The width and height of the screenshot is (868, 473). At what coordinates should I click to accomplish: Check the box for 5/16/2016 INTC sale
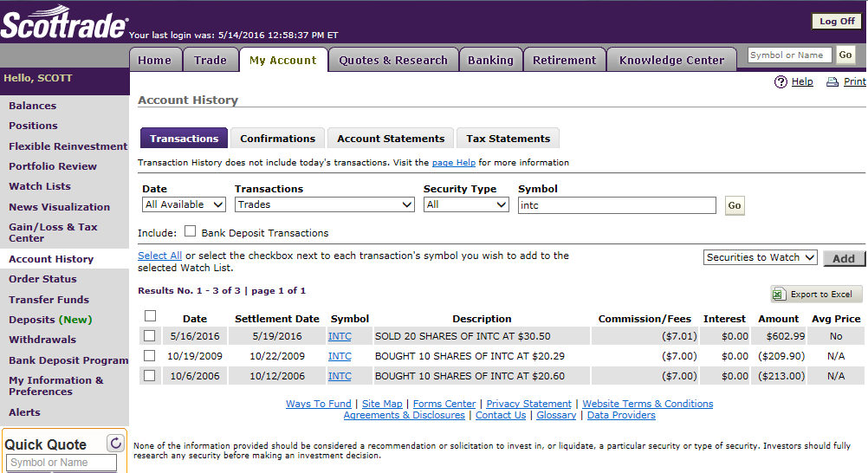(150, 336)
